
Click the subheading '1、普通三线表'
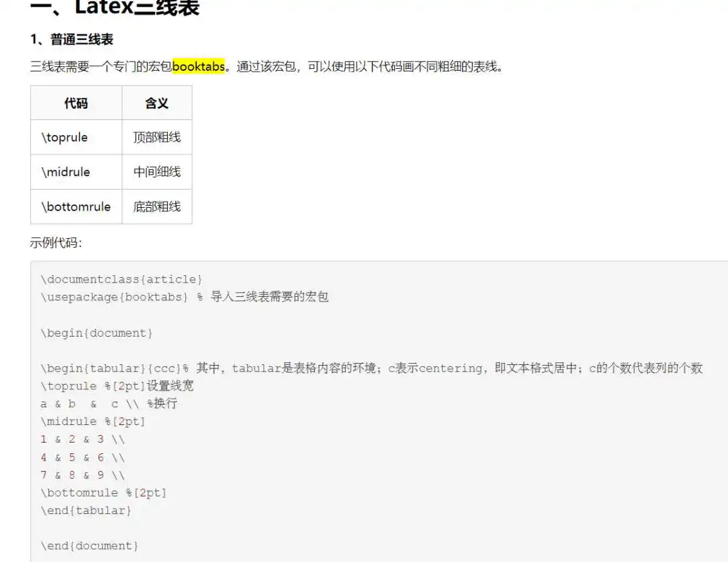point(72,40)
